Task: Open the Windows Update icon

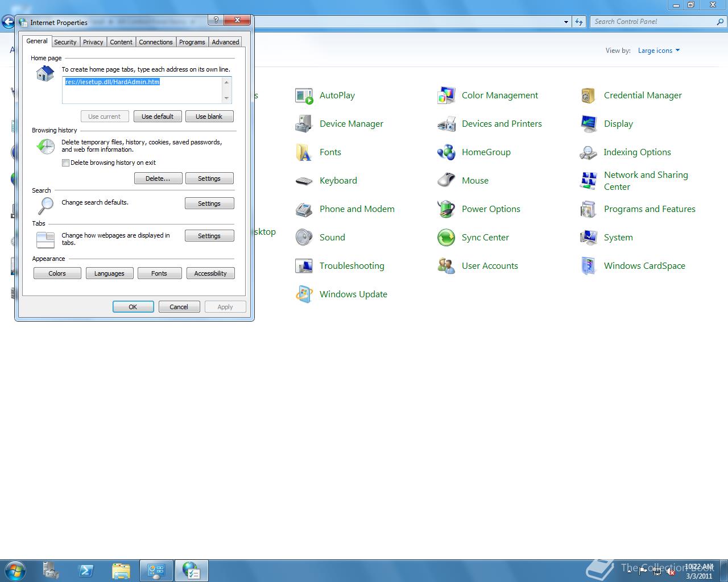Action: (x=304, y=294)
